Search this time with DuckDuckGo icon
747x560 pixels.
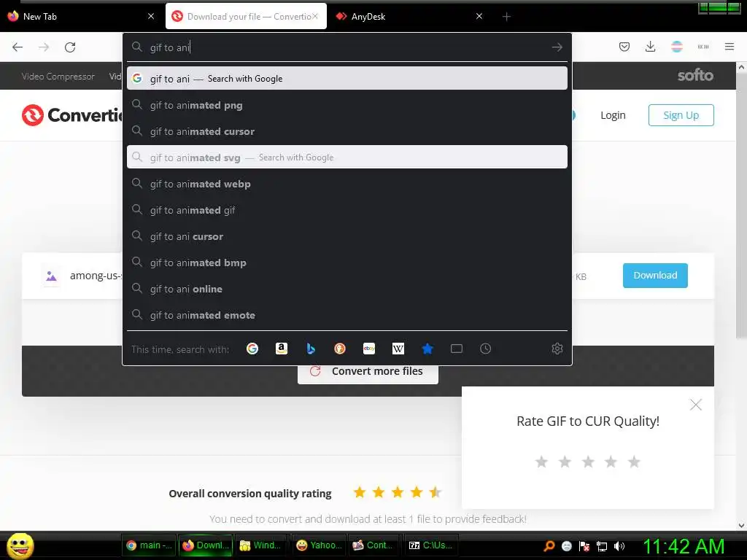point(340,349)
